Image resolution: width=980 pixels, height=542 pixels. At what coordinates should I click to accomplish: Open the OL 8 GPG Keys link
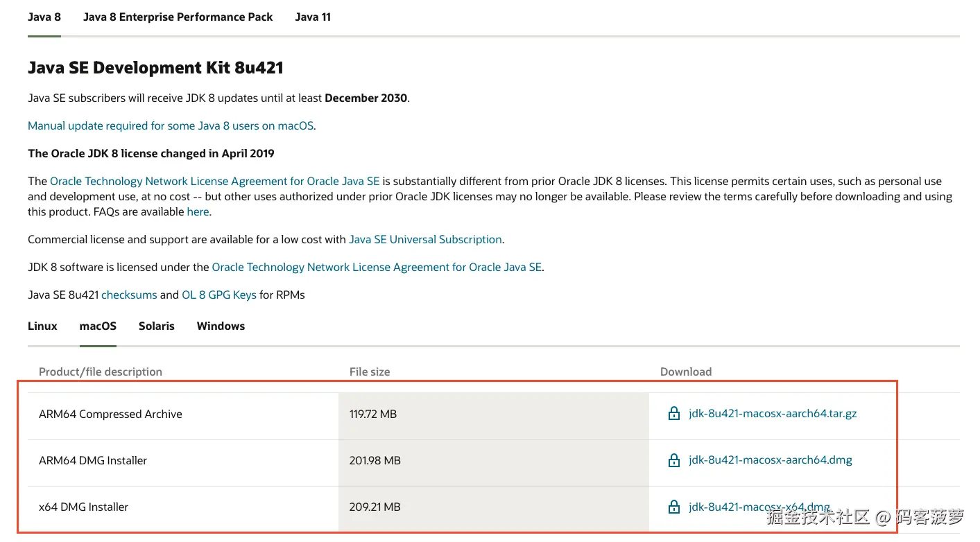pyautogui.click(x=219, y=295)
